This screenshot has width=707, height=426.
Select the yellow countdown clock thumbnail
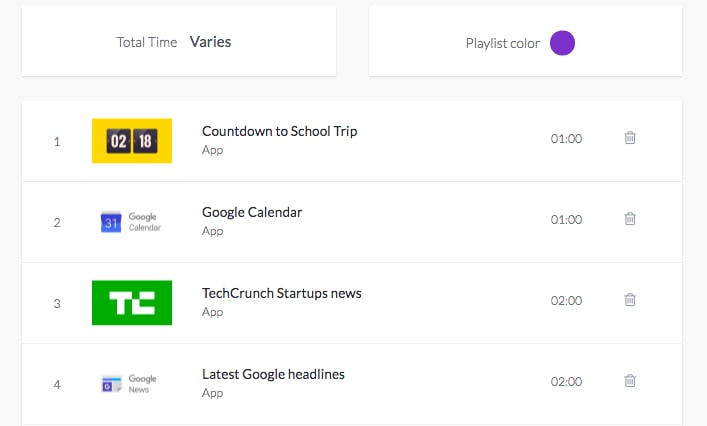pyautogui.click(x=132, y=141)
